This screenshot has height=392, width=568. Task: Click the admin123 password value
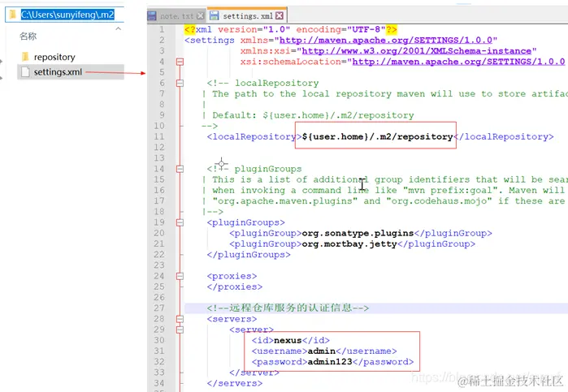pos(330,362)
